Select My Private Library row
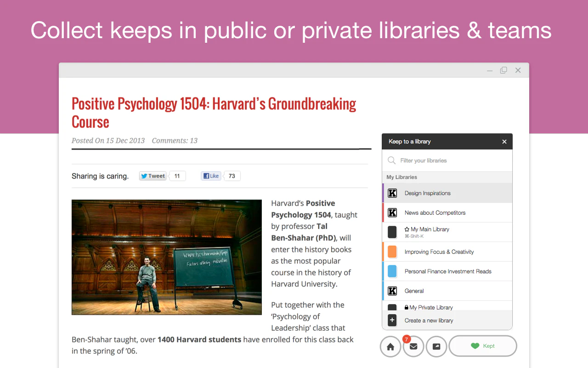 coord(447,306)
